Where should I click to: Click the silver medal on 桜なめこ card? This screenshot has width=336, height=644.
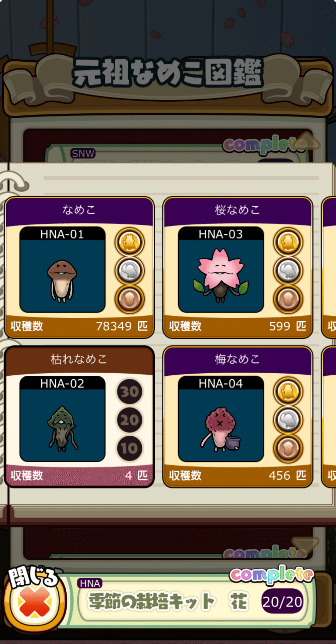pos(288,271)
